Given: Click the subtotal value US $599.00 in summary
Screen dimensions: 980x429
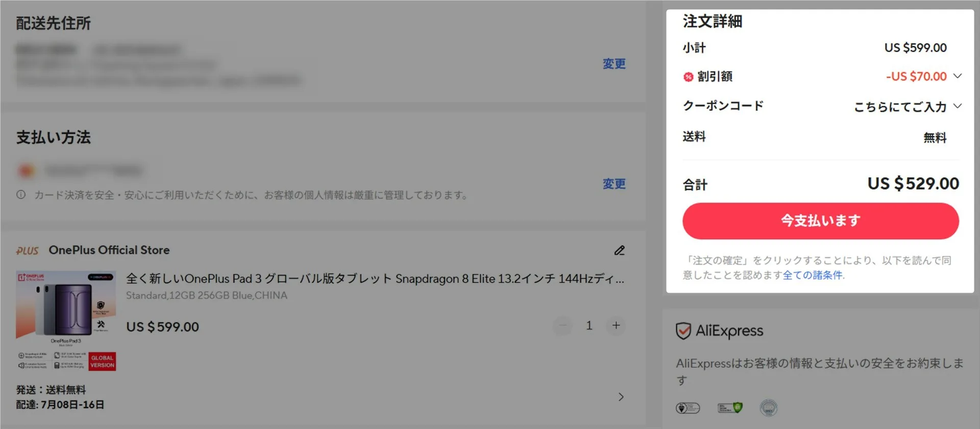Looking at the screenshot, I should coord(916,47).
